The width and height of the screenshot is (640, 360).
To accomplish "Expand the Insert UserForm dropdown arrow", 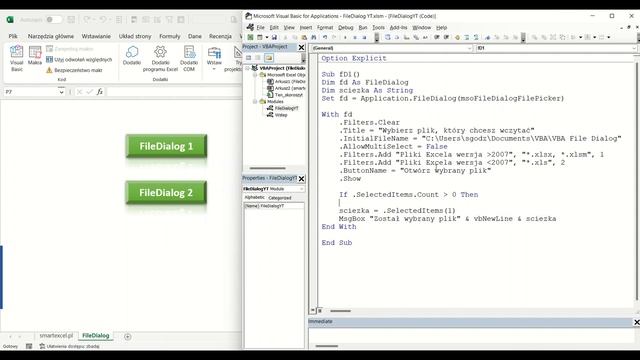I will click(x=267, y=37).
